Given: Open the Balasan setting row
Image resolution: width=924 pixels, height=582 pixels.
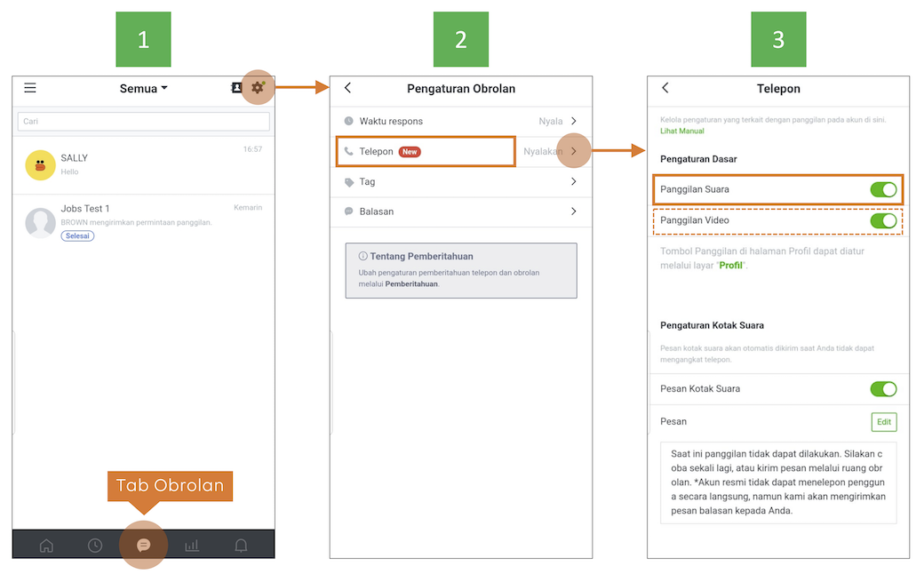Looking at the screenshot, I should 461,211.
